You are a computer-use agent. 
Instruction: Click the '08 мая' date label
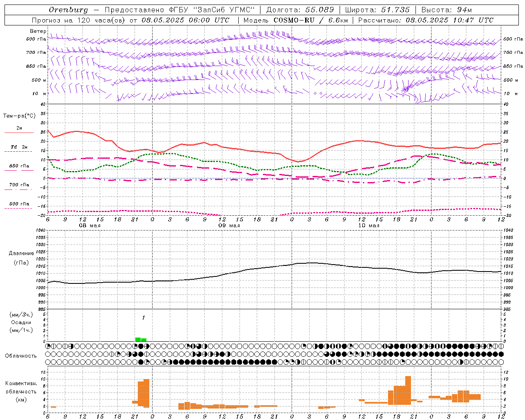pyautogui.click(x=89, y=226)
